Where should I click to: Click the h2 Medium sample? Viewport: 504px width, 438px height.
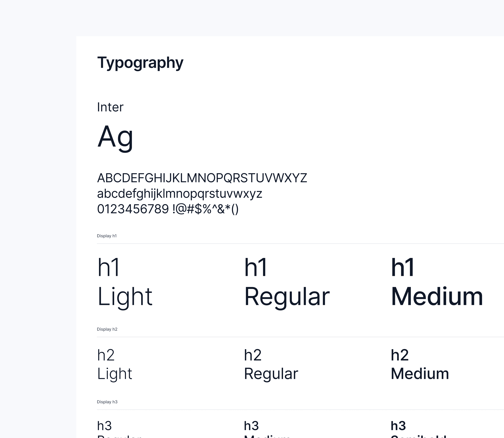[x=420, y=364]
